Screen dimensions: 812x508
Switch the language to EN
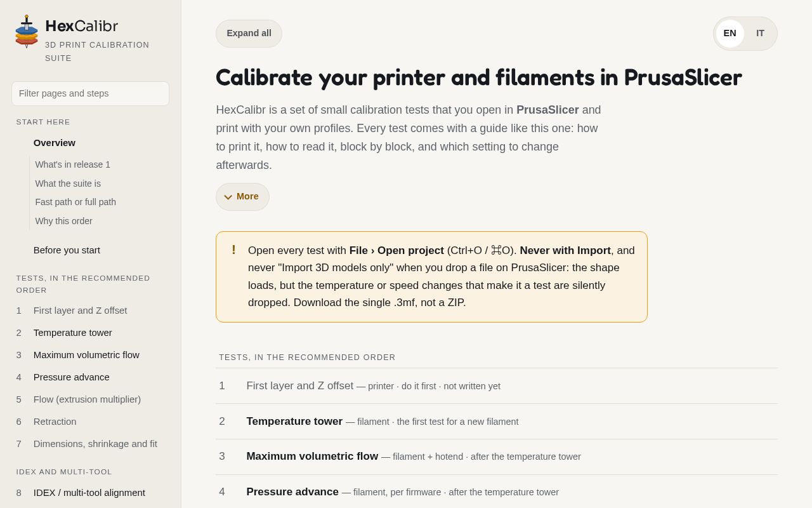pos(730,34)
